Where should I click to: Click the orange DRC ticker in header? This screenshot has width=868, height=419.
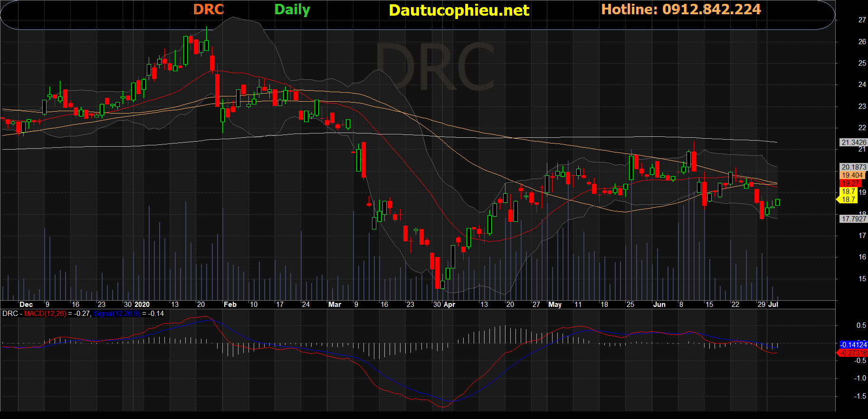click(x=208, y=10)
